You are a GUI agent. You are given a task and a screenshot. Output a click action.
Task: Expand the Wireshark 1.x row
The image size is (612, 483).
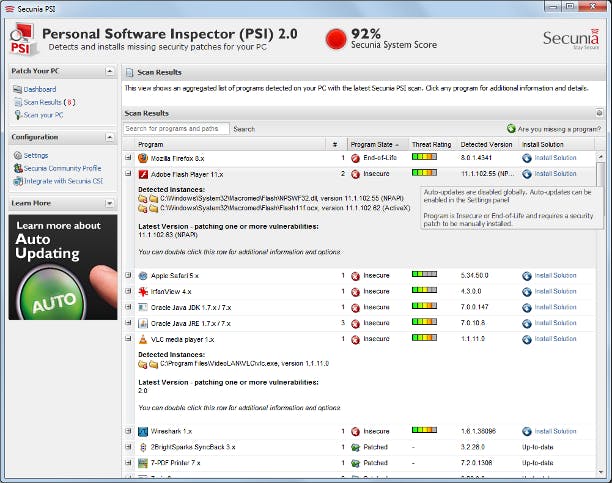[x=128, y=431]
